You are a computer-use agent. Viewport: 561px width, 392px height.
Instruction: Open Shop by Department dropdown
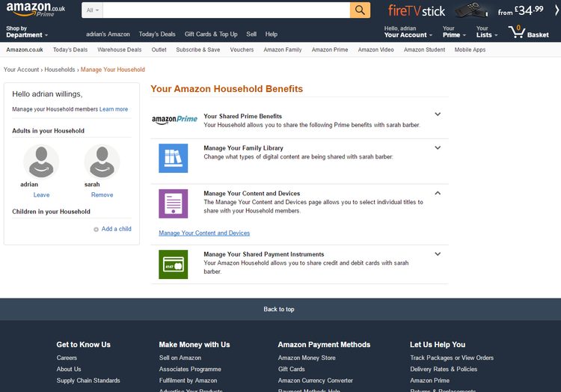click(27, 32)
